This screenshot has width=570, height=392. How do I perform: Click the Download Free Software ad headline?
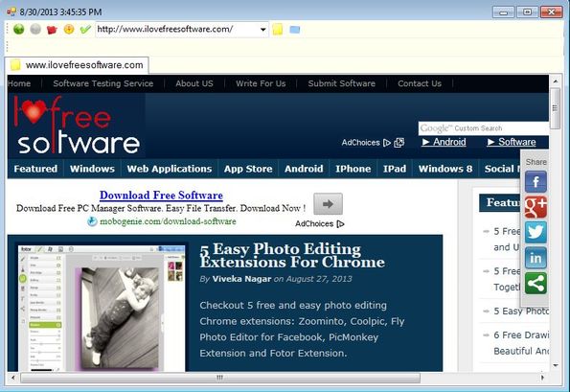pyautogui.click(x=161, y=196)
